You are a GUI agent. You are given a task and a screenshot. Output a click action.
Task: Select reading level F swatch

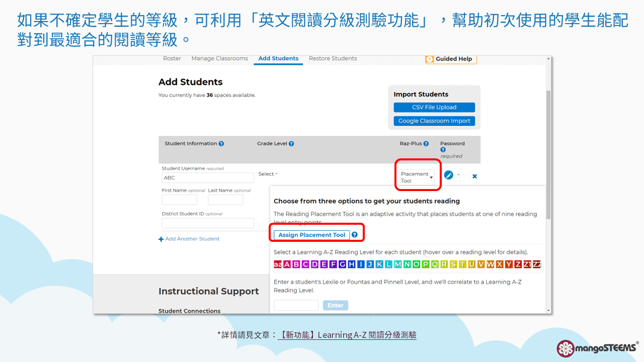point(334,264)
